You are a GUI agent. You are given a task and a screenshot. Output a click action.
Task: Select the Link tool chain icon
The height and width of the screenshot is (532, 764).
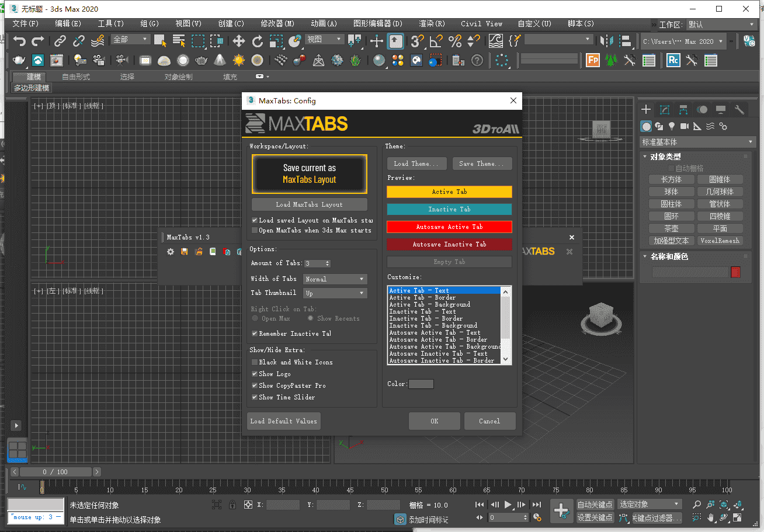[60, 41]
